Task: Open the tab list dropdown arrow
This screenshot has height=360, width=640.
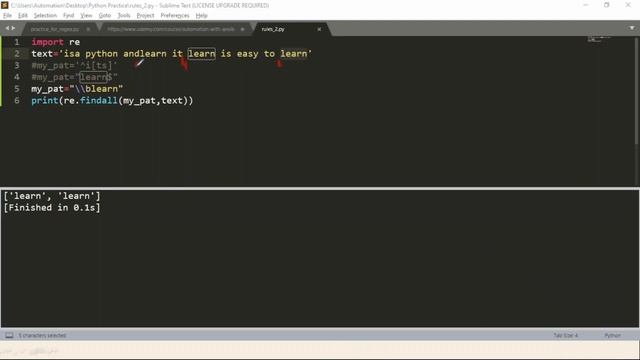Action: (632, 28)
